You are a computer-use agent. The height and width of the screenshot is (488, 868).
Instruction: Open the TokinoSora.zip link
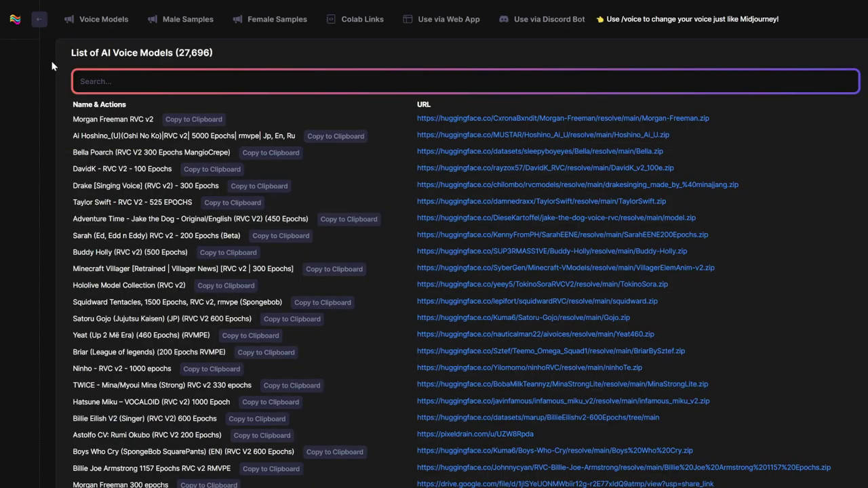(542, 284)
